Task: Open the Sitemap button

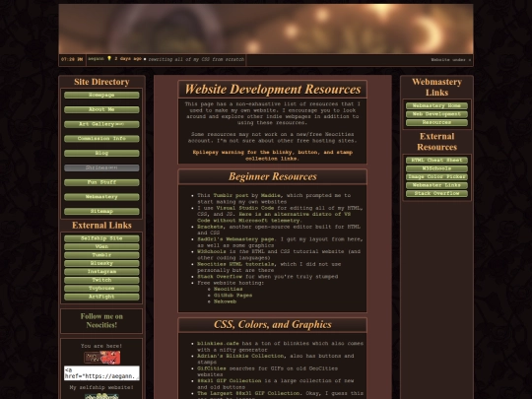Action: (x=101, y=211)
